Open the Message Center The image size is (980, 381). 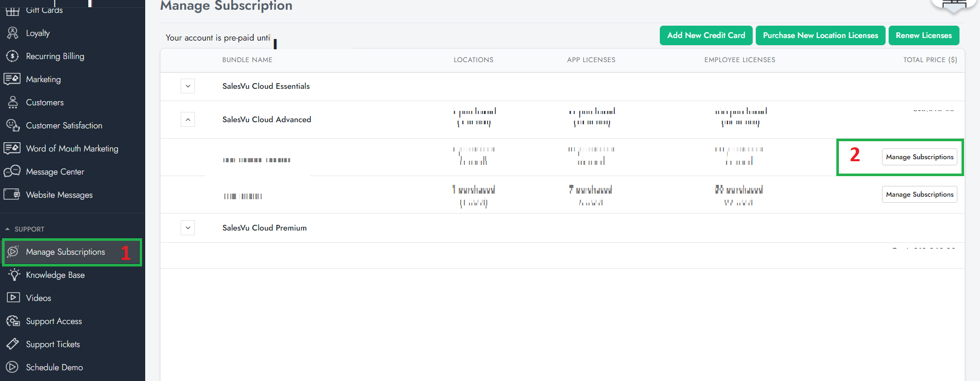(55, 172)
